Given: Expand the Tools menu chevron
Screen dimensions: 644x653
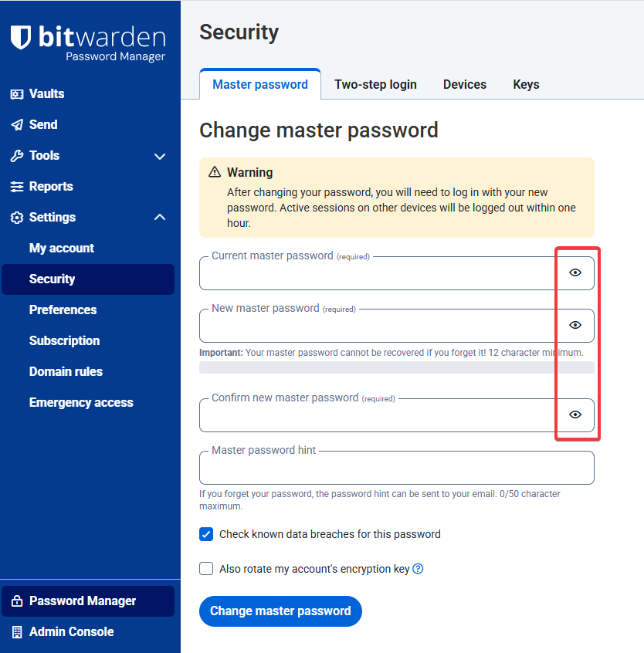Looking at the screenshot, I should coord(160,157).
